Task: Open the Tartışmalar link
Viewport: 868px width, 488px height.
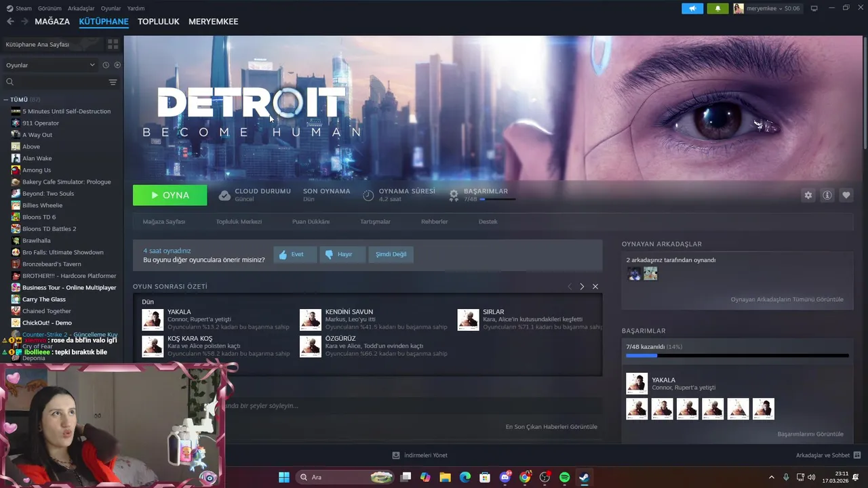Action: tap(375, 222)
